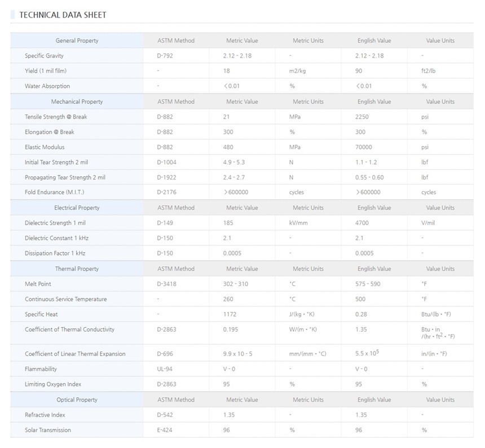Click the Melt Point row label
This screenshot has height=448, width=485.
(x=38, y=284)
